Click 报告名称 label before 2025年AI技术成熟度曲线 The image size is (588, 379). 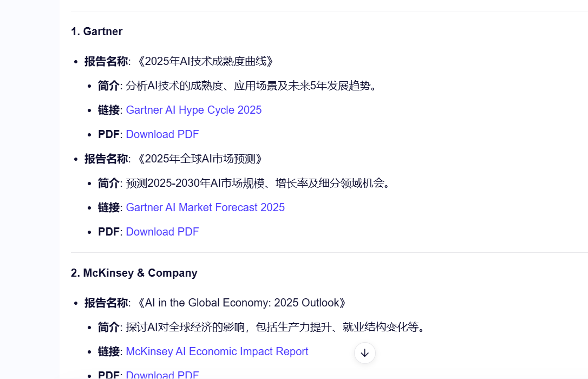(106, 61)
